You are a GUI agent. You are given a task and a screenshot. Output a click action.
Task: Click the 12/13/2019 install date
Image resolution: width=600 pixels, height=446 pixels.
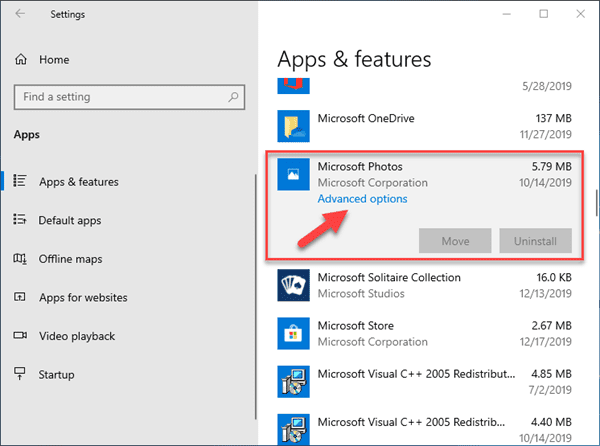tap(545, 294)
